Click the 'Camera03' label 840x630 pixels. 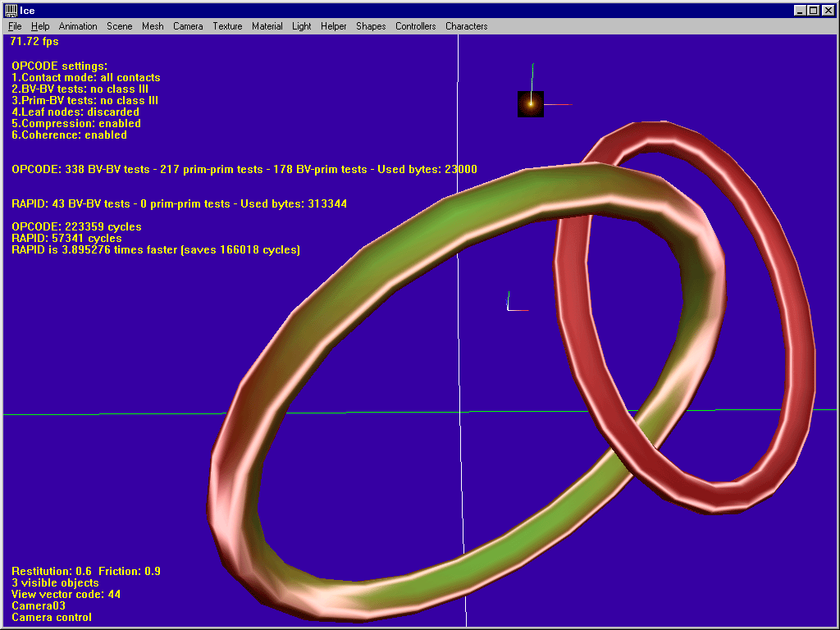[x=39, y=606]
